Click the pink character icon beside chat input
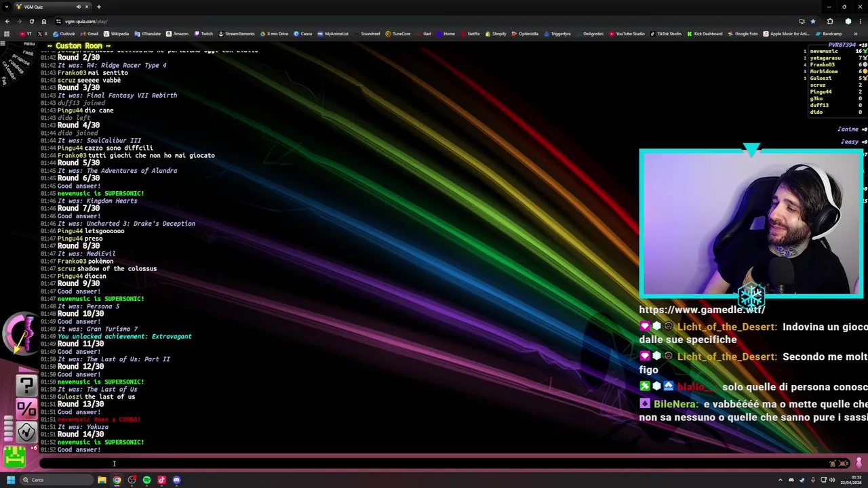 pyautogui.click(x=859, y=464)
